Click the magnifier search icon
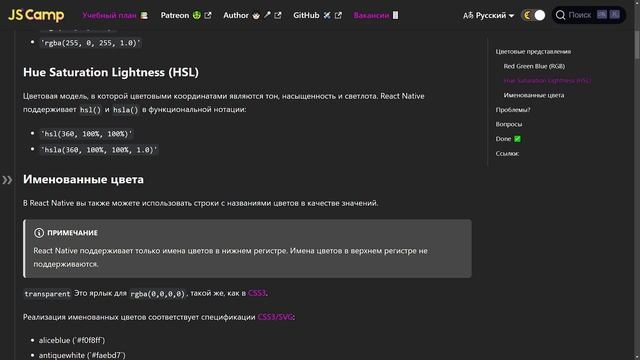 coord(560,16)
